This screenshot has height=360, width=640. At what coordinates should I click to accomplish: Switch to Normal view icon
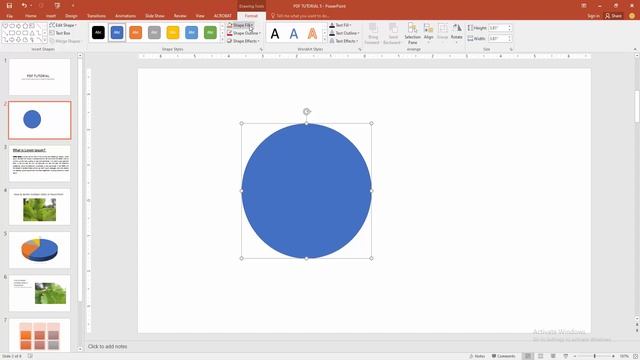(528, 356)
